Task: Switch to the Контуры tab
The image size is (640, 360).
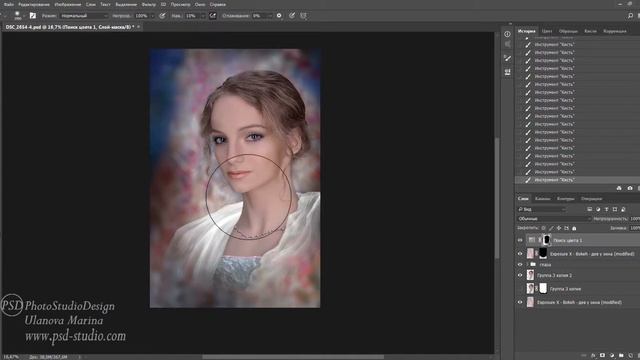Action: [565, 199]
